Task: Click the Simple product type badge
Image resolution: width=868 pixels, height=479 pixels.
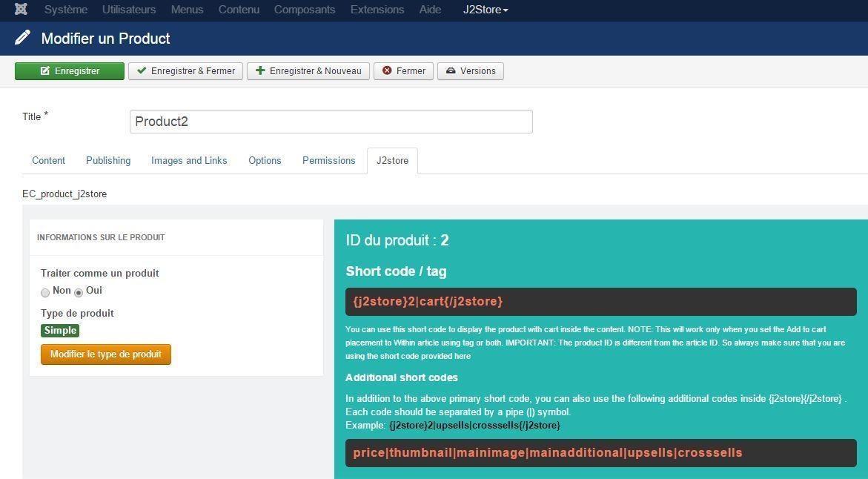Action: pos(60,331)
